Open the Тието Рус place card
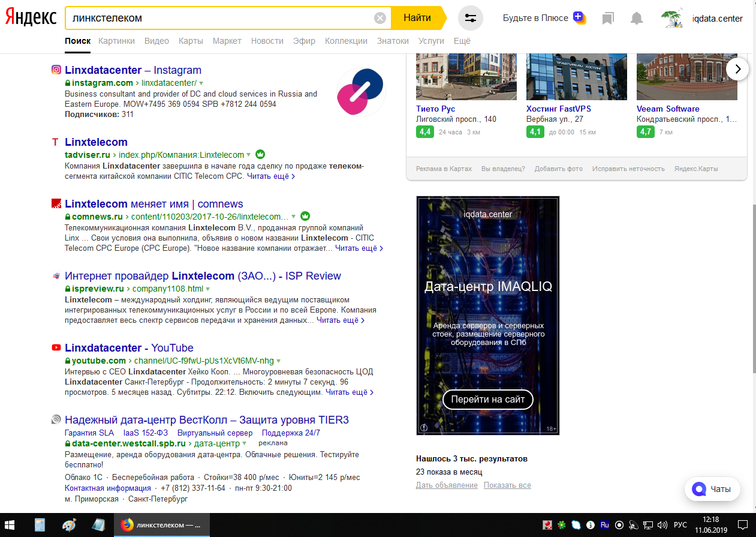This screenshot has width=756, height=537. pyautogui.click(x=436, y=109)
